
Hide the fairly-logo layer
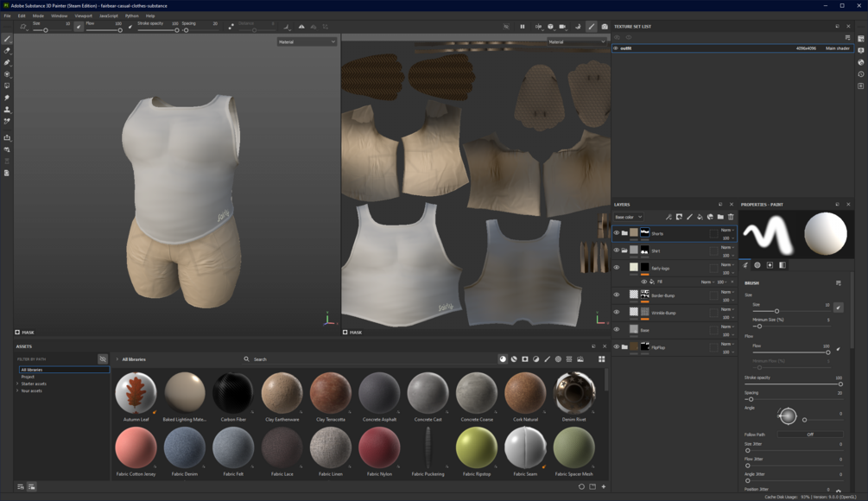616,268
